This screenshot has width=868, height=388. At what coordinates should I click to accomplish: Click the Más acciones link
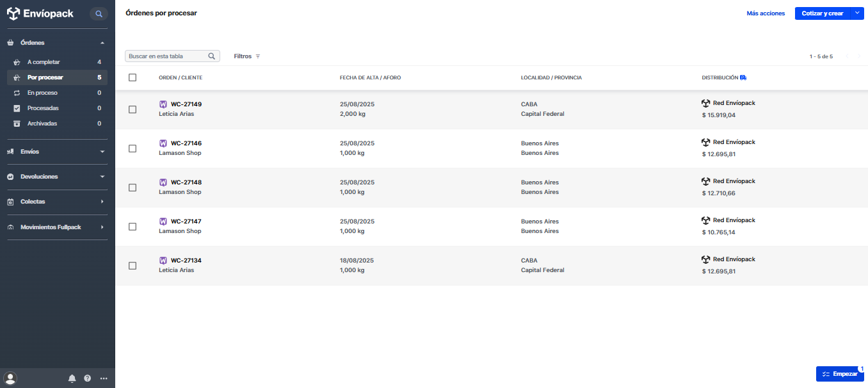[x=766, y=13]
